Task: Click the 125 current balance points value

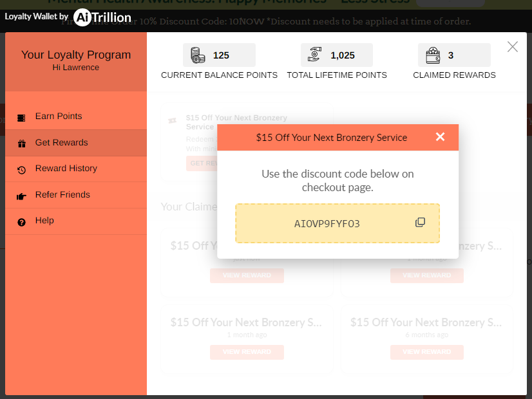Action: [x=221, y=55]
